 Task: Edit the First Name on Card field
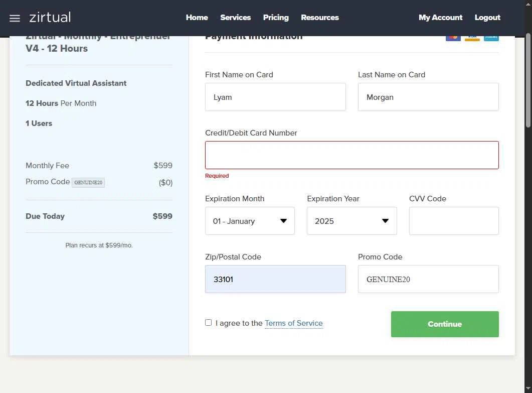click(275, 97)
